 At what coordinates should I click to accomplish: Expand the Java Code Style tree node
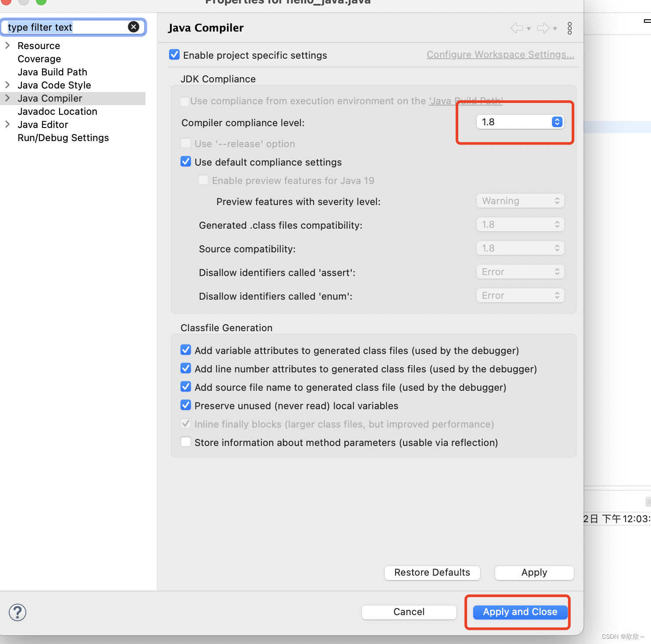(x=7, y=85)
